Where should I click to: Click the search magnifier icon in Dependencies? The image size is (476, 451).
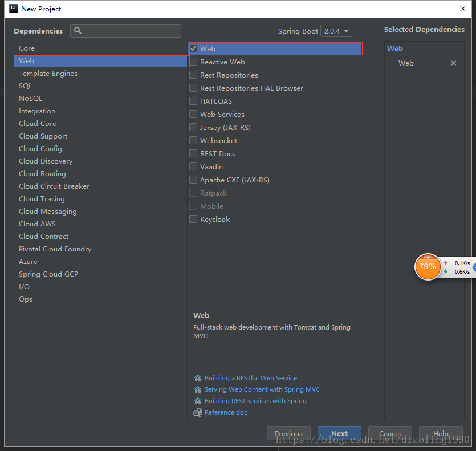pyautogui.click(x=78, y=31)
